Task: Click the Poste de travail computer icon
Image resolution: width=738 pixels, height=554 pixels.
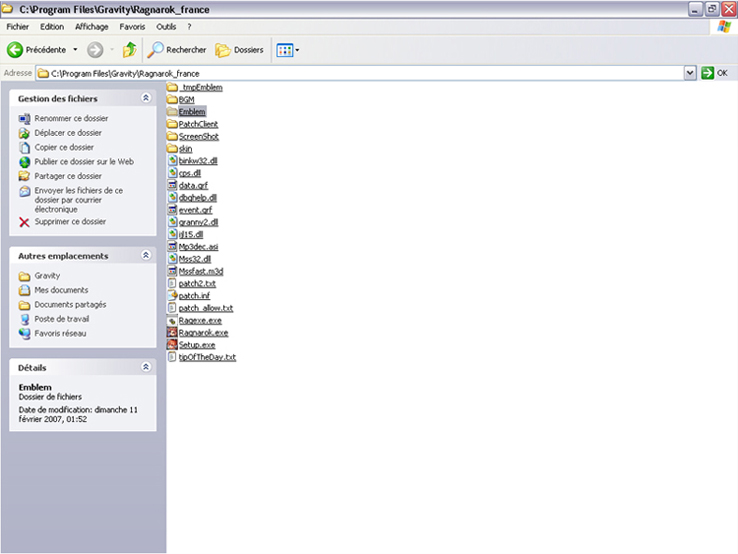Action: (24, 319)
